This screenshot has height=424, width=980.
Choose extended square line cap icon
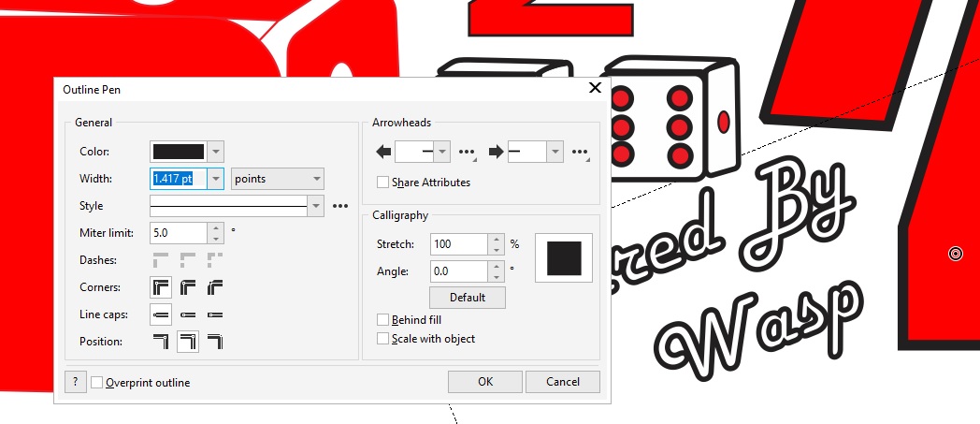(x=215, y=314)
